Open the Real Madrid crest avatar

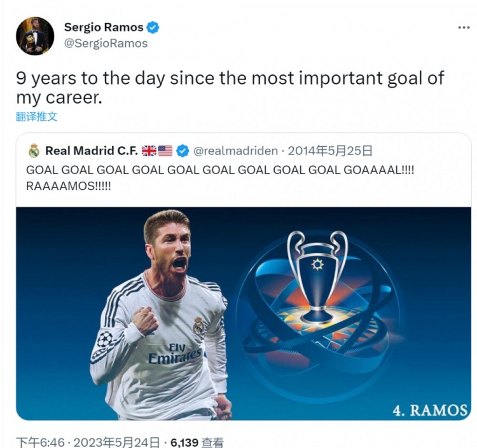click(x=34, y=151)
